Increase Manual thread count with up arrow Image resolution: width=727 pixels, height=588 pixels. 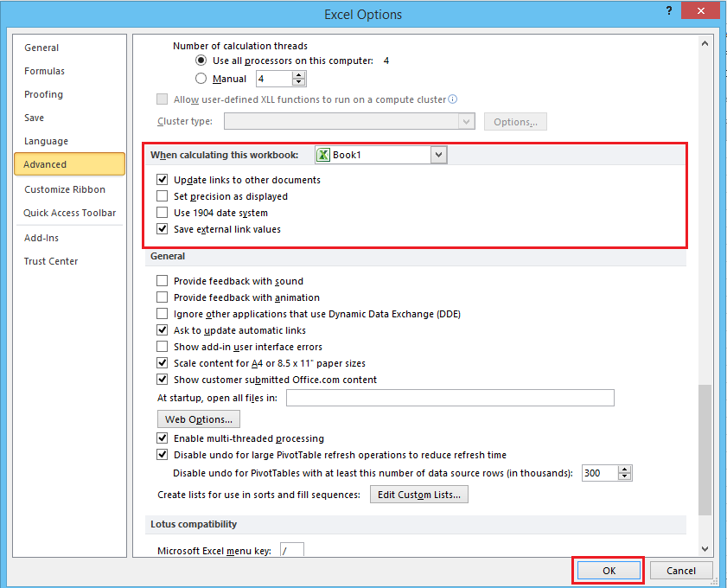(299, 75)
